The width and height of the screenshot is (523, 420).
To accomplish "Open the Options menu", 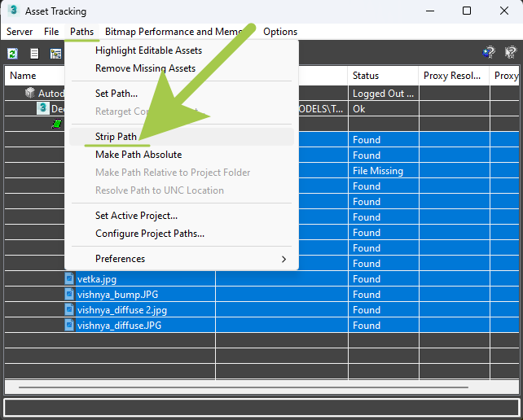I will click(x=280, y=32).
